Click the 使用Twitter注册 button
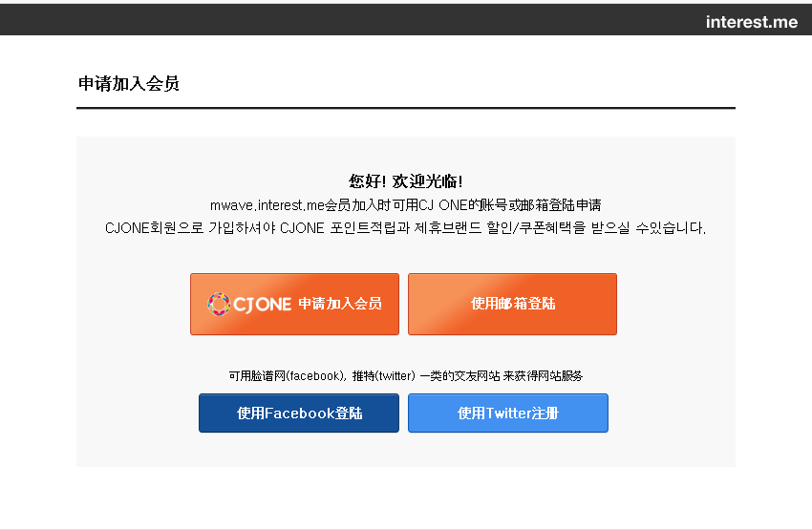 tap(508, 413)
